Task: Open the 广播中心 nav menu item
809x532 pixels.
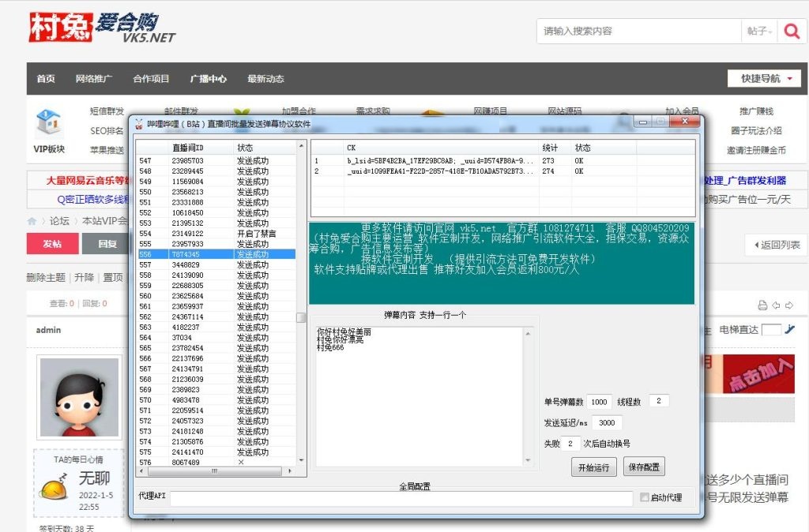Action: tap(208, 79)
